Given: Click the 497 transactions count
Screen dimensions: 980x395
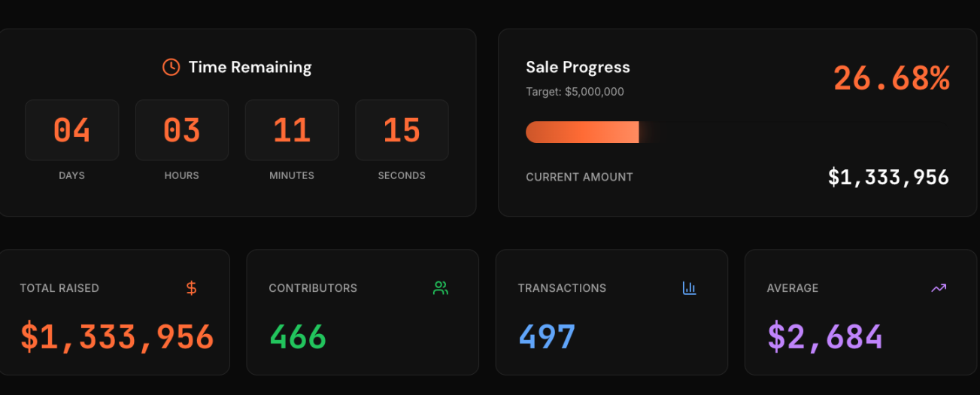Looking at the screenshot, I should 547,337.
